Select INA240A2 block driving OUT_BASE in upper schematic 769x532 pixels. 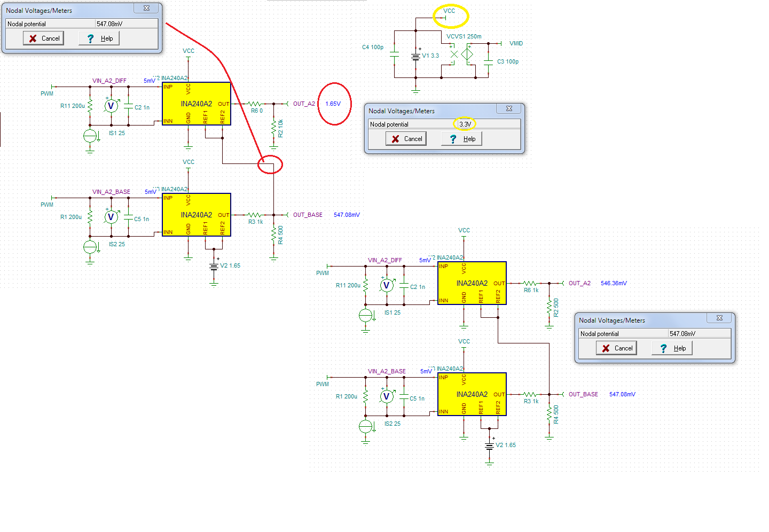[197, 215]
